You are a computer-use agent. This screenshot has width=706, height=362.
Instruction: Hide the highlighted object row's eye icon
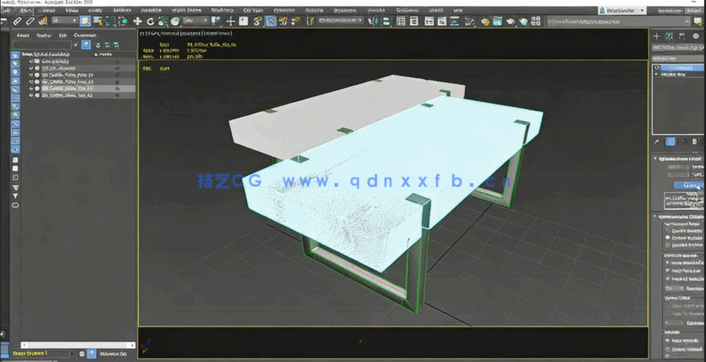tap(31, 88)
